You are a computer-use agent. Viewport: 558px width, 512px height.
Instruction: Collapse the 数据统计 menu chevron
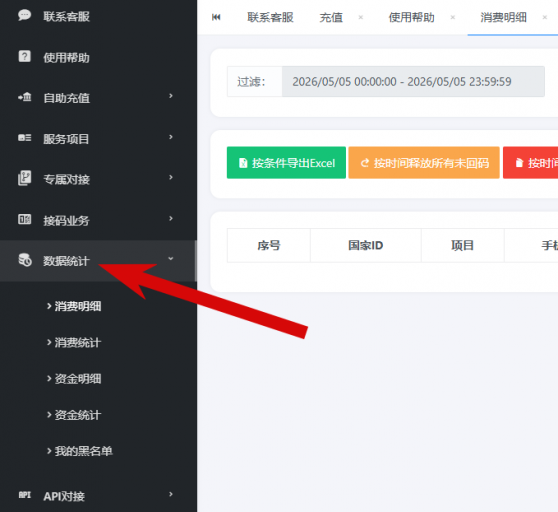point(171,258)
